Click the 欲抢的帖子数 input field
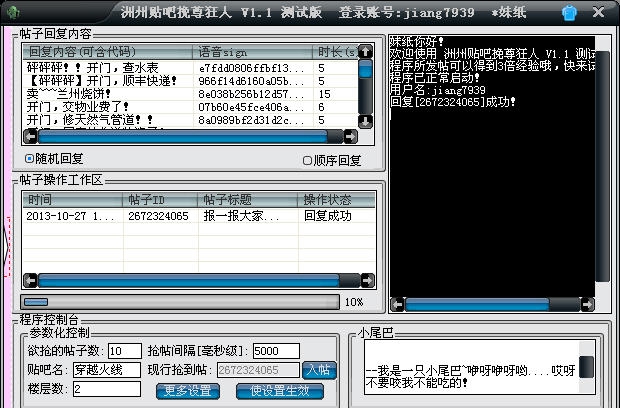The width and height of the screenshot is (620, 408). 125,351
